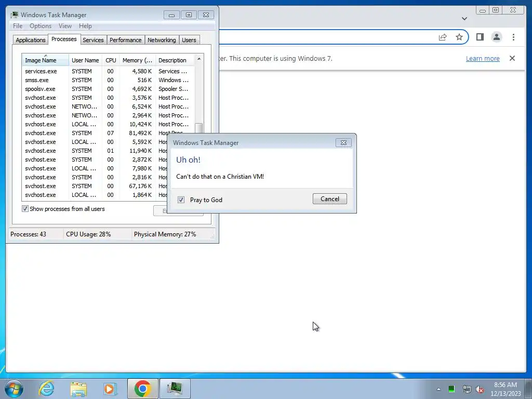The height and width of the screenshot is (399, 532).
Task: Dismiss the Windows 7 info bar
Action: 512,58
